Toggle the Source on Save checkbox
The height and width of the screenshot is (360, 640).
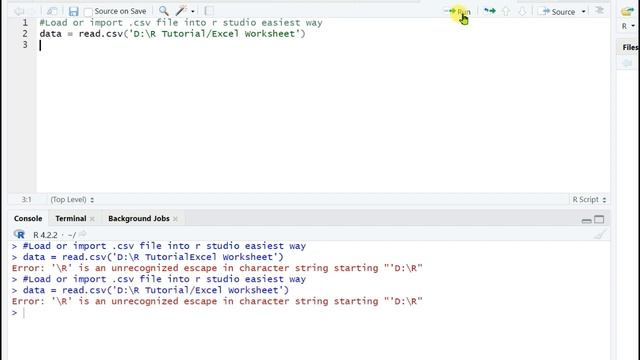88,12
